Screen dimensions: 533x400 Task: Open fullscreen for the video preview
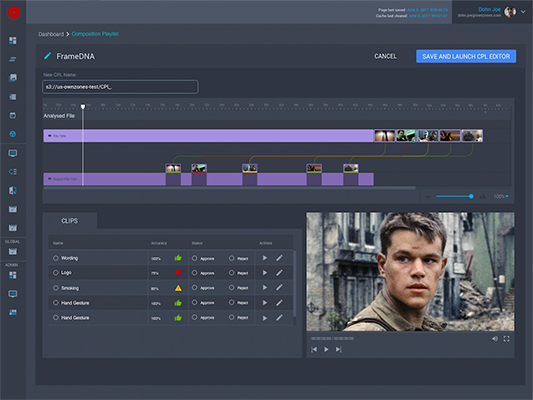point(506,339)
